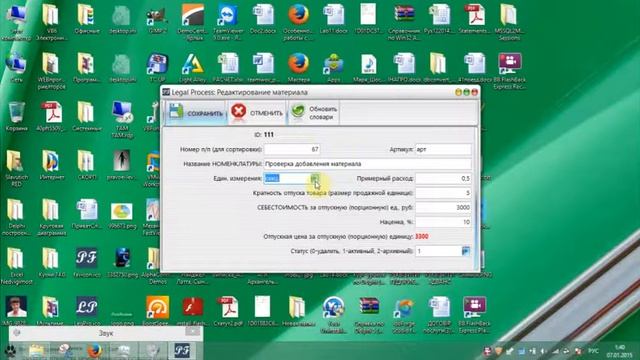Image resolution: width=640 pixels, height=360 pixels.
Task: Open the Един. измерения dropdown arrow
Action: [x=315, y=178]
